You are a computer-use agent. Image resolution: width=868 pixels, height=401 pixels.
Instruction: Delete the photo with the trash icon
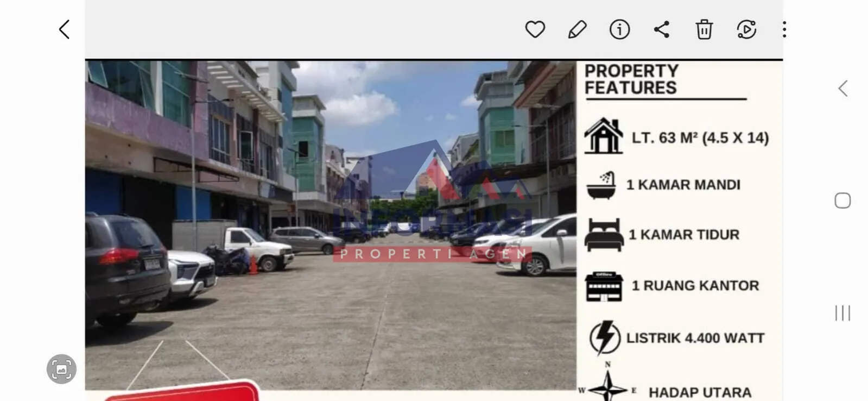point(704,29)
